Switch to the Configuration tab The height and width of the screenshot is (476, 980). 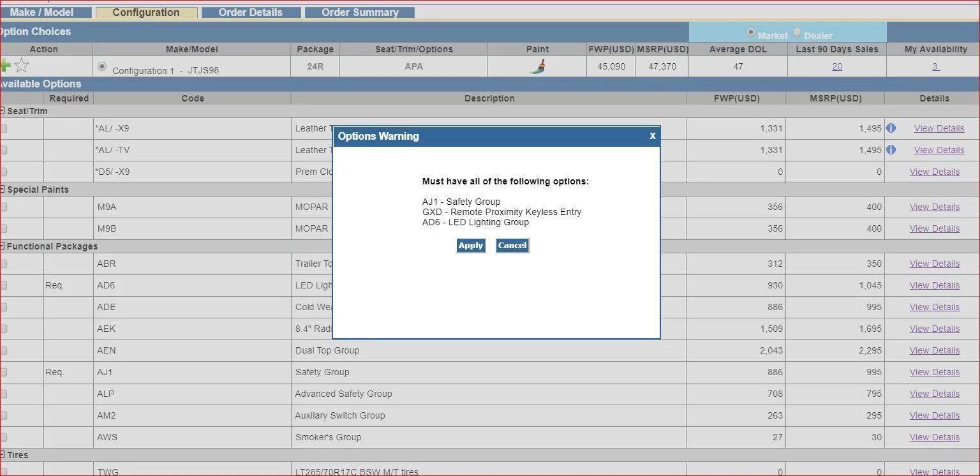(x=146, y=12)
